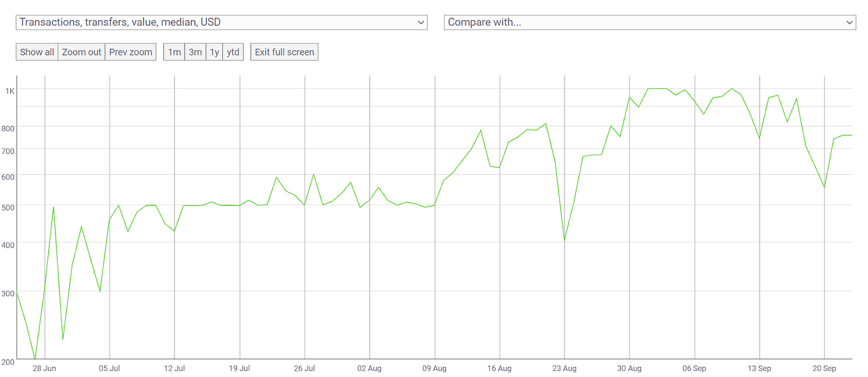Screen dimensions: 868x377
Task: Click the 19 Jul x-axis date label
Action: click(240, 369)
